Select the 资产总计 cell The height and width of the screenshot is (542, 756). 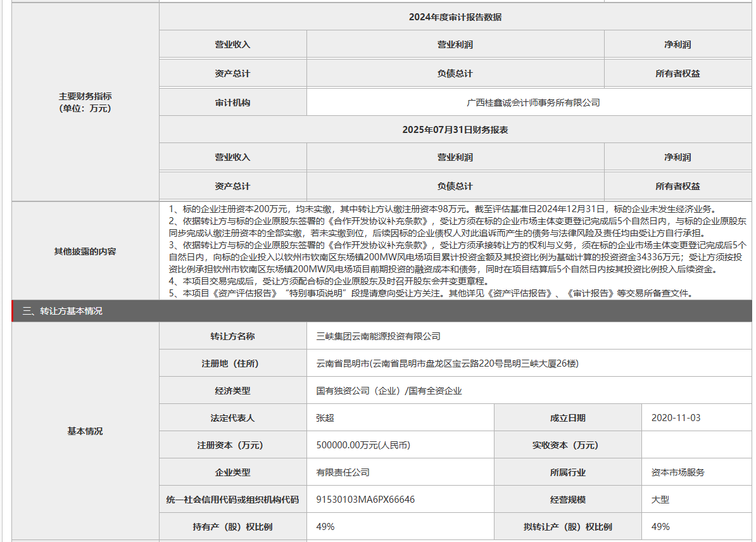[x=233, y=73]
